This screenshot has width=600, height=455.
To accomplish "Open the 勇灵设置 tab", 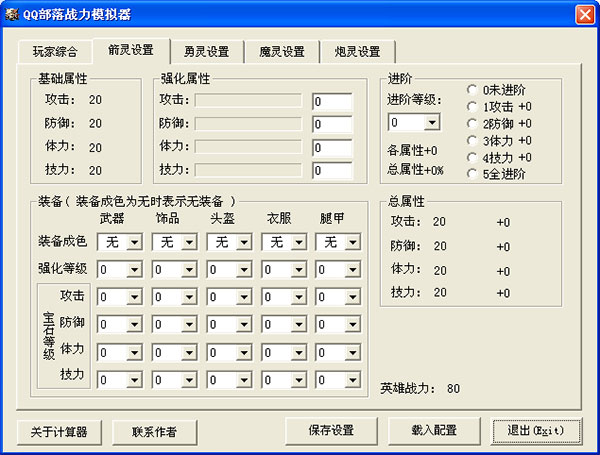I will 207,51.
